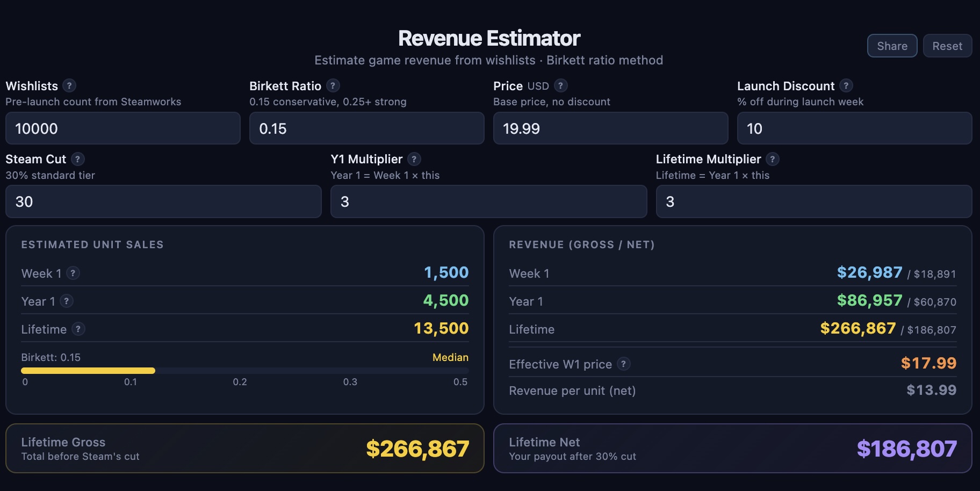Click the revenue per unit value $13.99

tap(932, 390)
